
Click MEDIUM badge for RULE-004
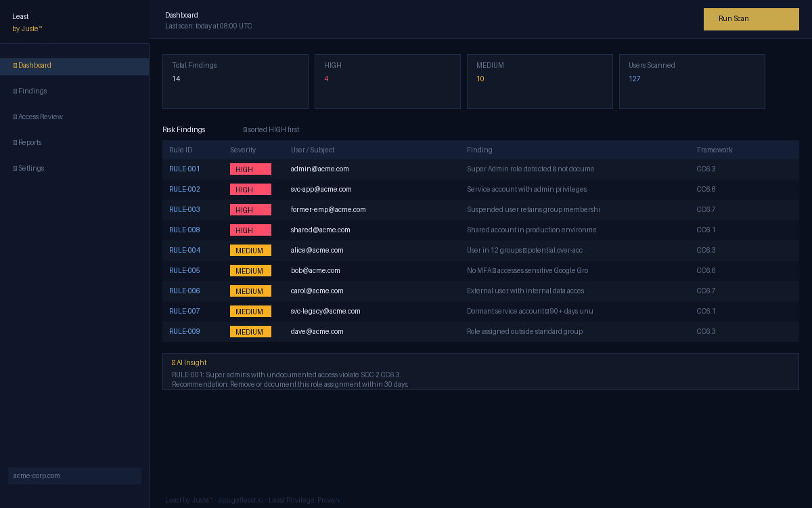click(250, 251)
